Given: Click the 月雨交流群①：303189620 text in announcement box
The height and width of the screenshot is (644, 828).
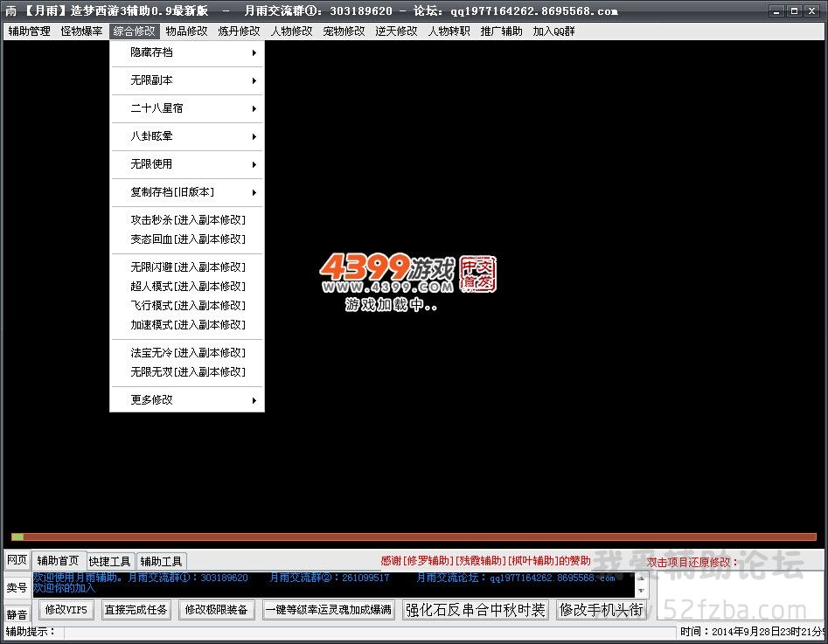Looking at the screenshot, I should coord(188,578).
